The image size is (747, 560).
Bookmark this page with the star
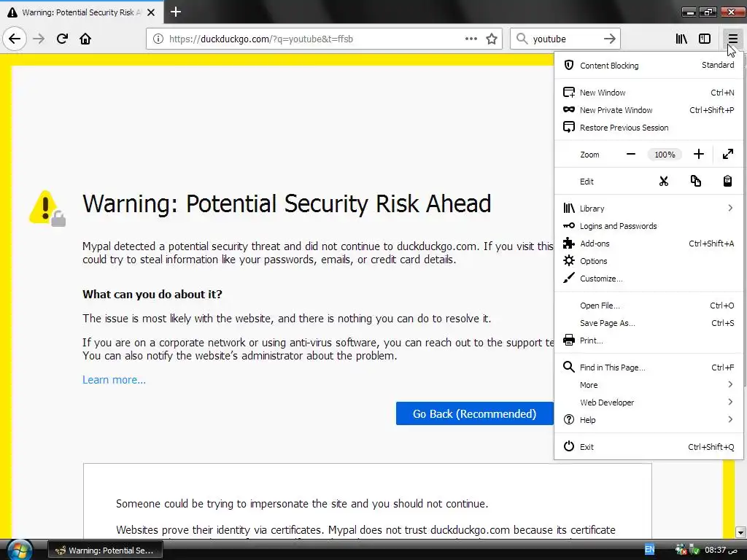(x=492, y=39)
